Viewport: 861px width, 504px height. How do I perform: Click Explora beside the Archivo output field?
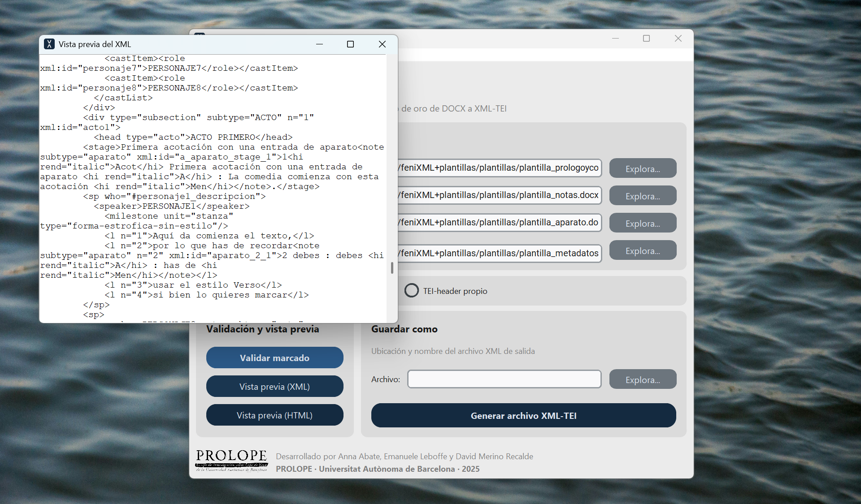pos(642,379)
